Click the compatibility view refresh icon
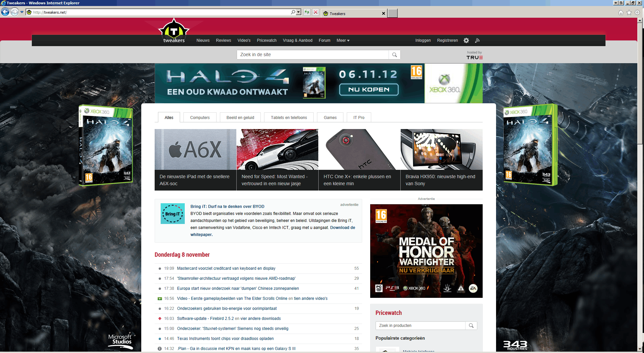This screenshot has width=644, height=353. [307, 12]
